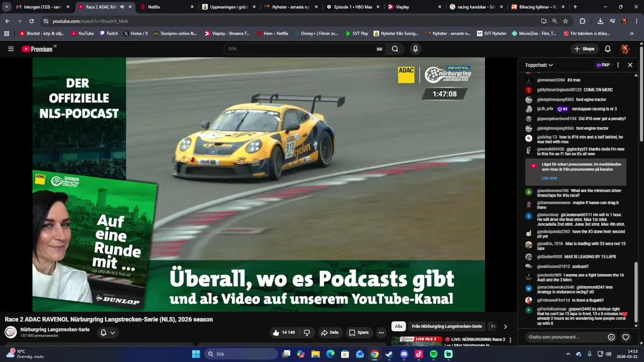Open browser downloads icon

click(x=600, y=21)
